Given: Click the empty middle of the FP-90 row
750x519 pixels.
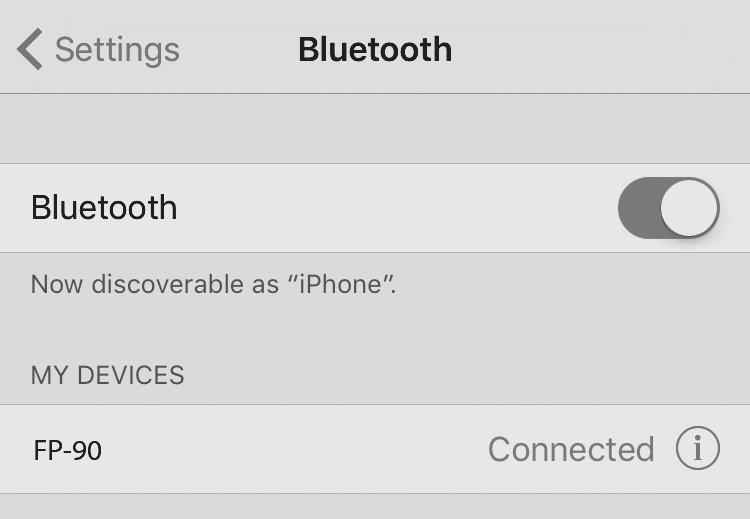Looking at the screenshot, I should [x=294, y=449].
